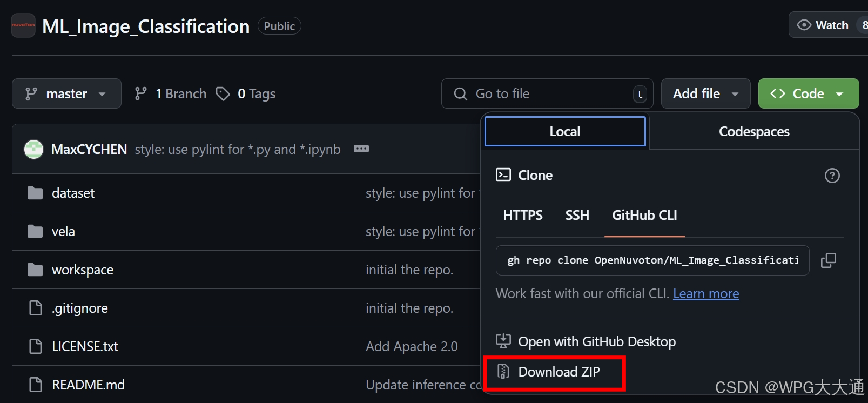
Task: Click the workspace folder icon
Action: pos(35,270)
